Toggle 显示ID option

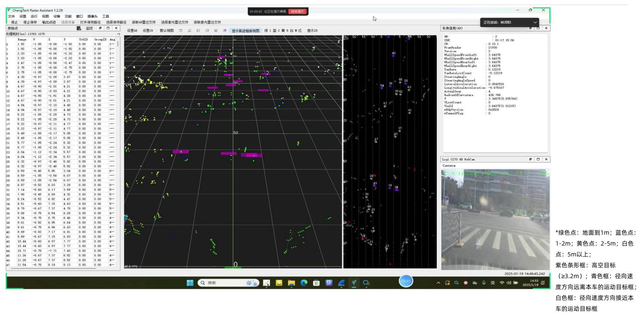click(x=312, y=31)
